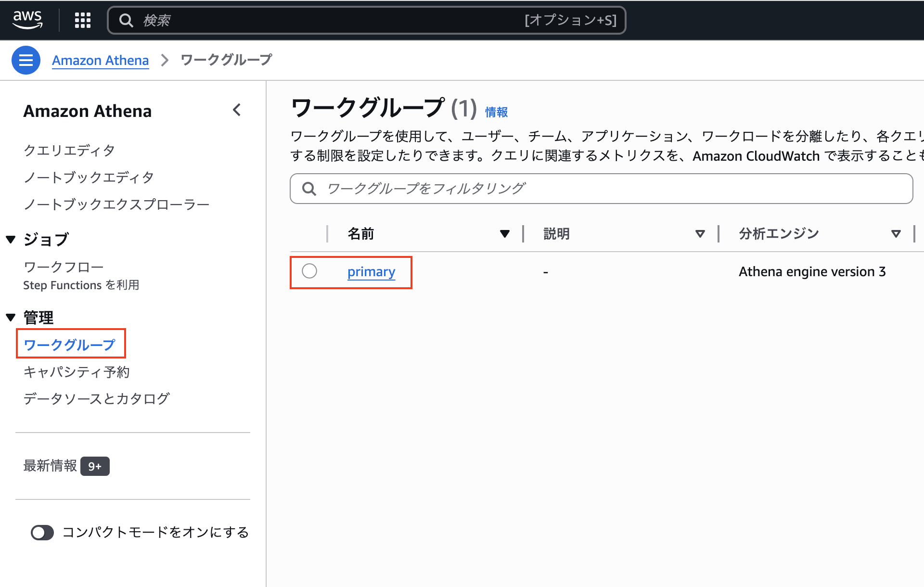Image resolution: width=924 pixels, height=587 pixels.
Task: Sort by the 分析エンジン column arrow
Action: point(896,234)
